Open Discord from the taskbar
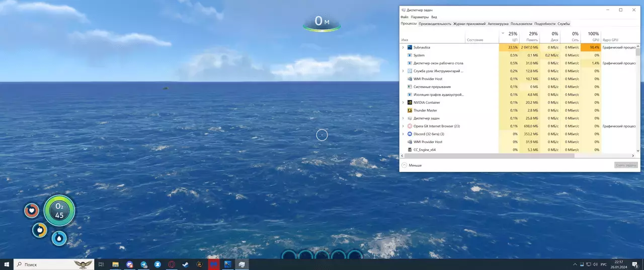 click(x=129, y=264)
